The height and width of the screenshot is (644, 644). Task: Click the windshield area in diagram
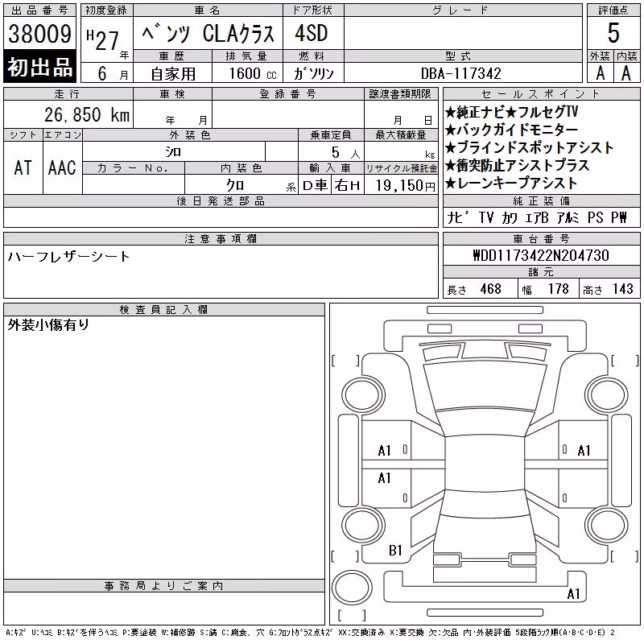[485, 386]
